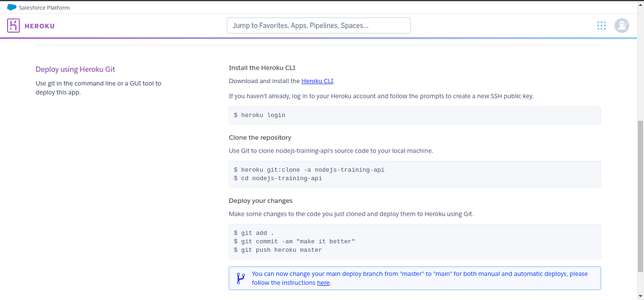Click the 'Use git in the command line' description
The width and height of the screenshot is (644, 300).
pyautogui.click(x=99, y=88)
